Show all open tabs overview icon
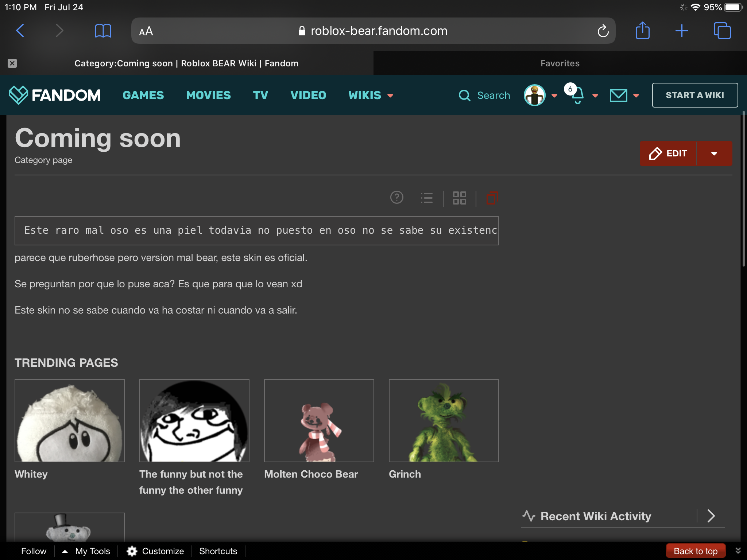747x560 pixels. 722,31
